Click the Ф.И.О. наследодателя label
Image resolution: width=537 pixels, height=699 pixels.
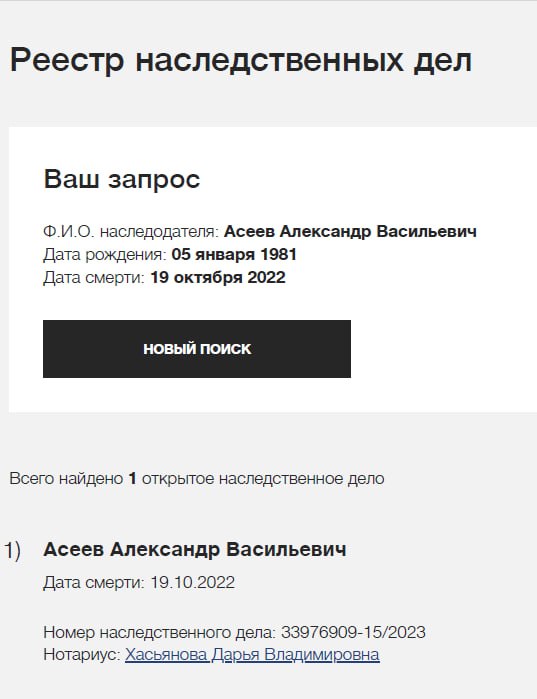coord(131,231)
